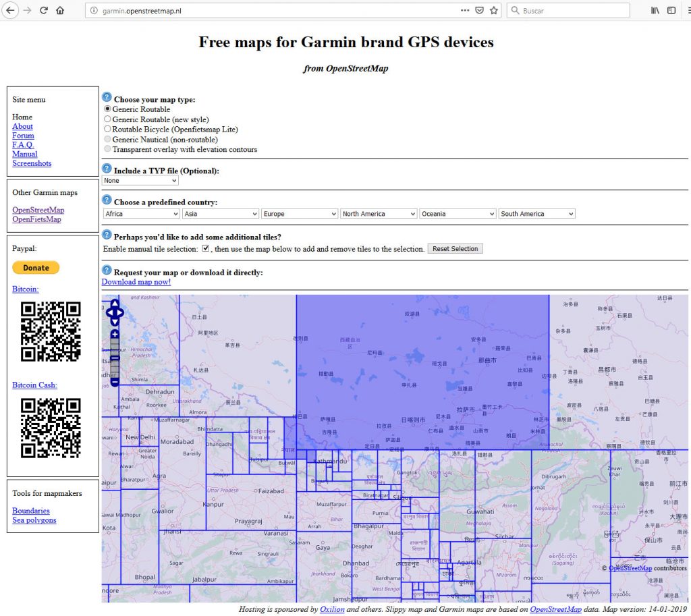The image size is (691, 616).
Task: Zoom in the map with plus button
Action: coord(115,334)
